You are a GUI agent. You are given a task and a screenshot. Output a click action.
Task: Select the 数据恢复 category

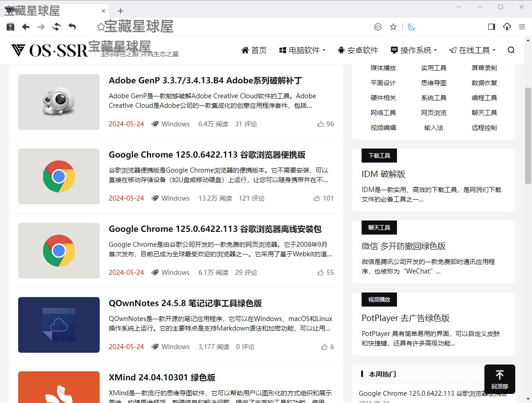coord(484,83)
